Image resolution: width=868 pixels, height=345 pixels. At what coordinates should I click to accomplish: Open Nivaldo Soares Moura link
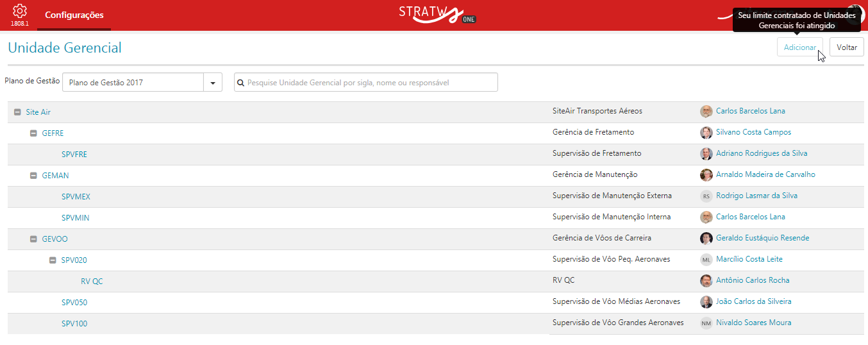754,323
